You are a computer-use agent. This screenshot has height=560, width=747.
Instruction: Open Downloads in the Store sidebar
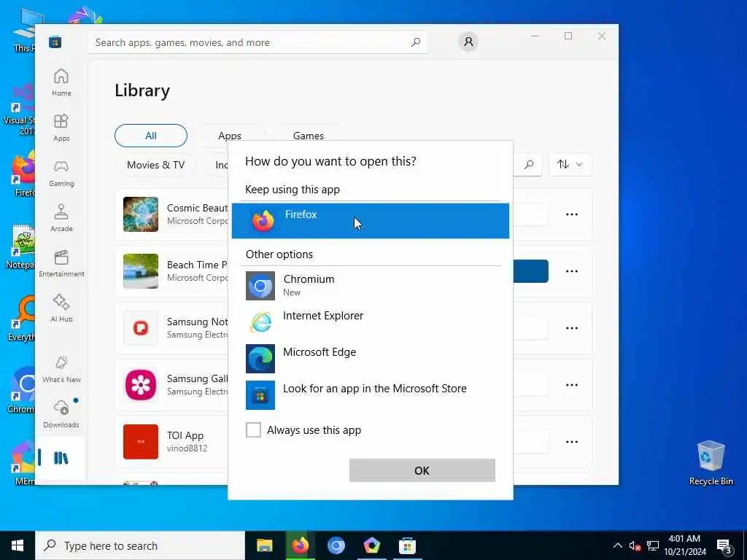coord(61,414)
